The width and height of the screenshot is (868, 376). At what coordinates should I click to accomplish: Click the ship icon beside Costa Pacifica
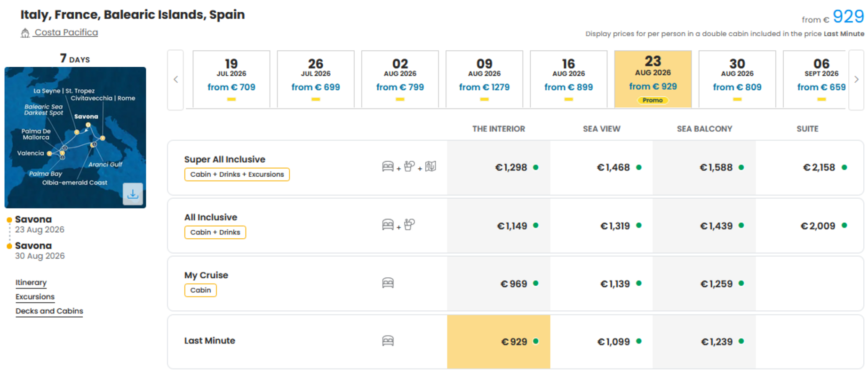25,33
